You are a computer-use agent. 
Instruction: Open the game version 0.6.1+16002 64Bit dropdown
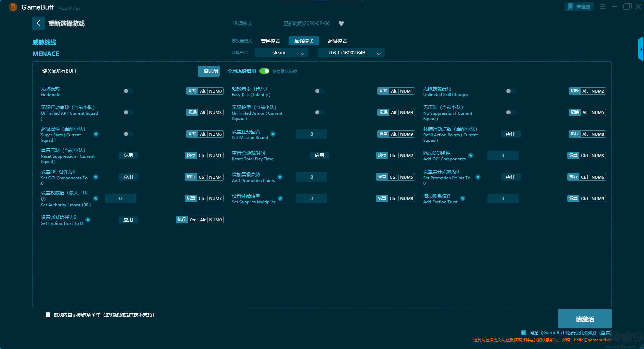(351, 53)
